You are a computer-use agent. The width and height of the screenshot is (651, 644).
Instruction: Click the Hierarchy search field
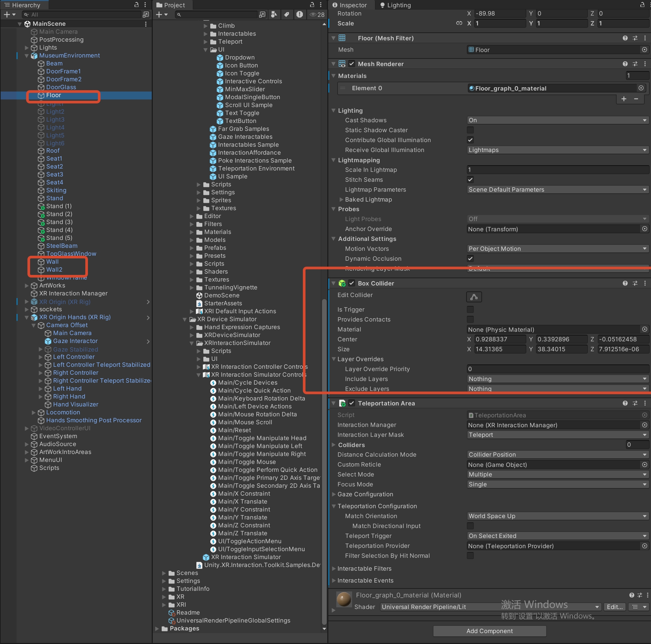82,15
